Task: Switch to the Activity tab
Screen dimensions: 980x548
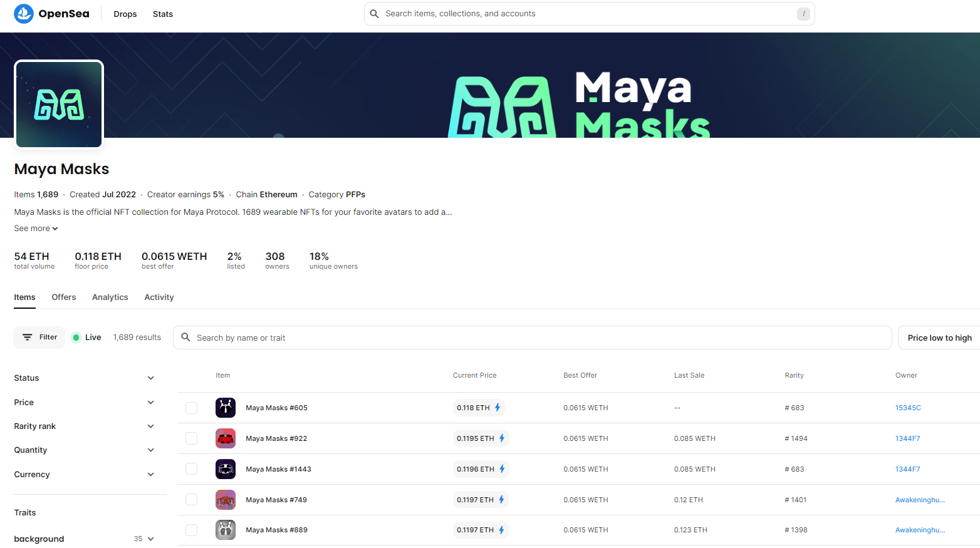Action: point(159,297)
